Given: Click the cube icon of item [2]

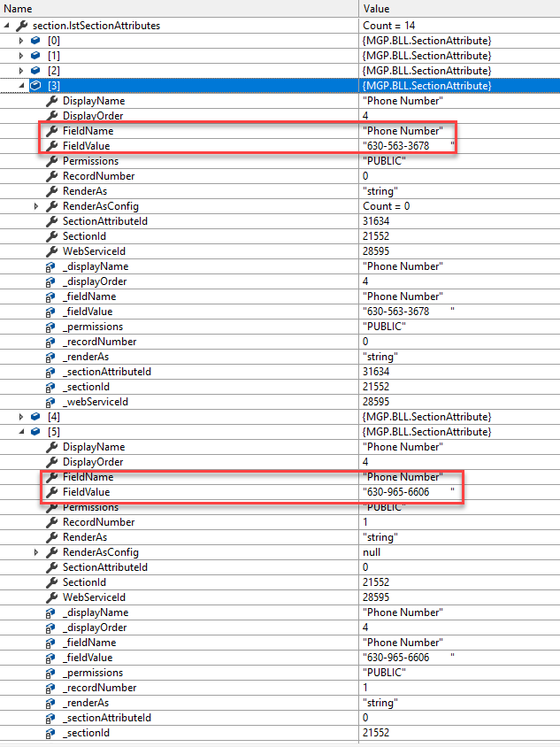Looking at the screenshot, I should pyautogui.click(x=35, y=71).
